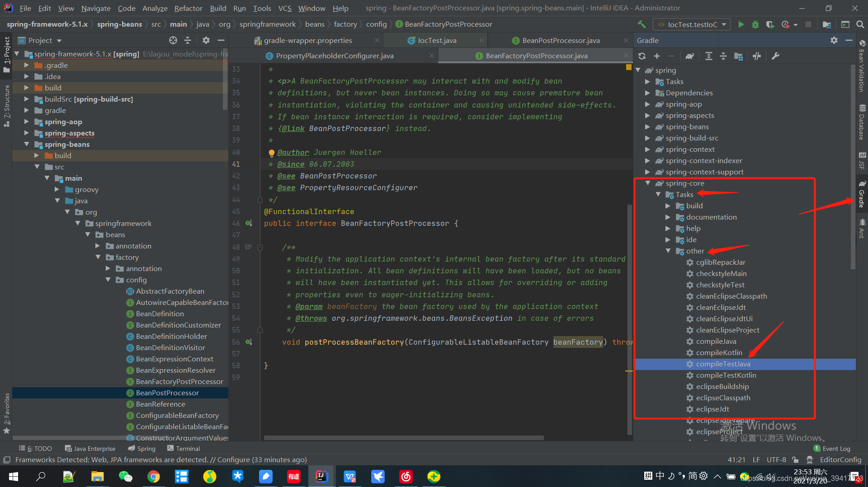
Task: Open the 6: TODO tool window
Action: 35,449
